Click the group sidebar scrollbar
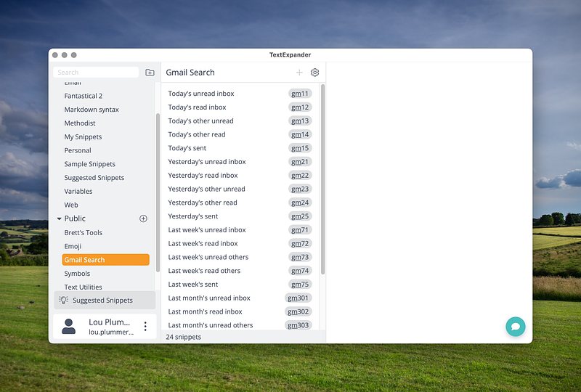Viewport: 581px width, 392px height. point(158,192)
